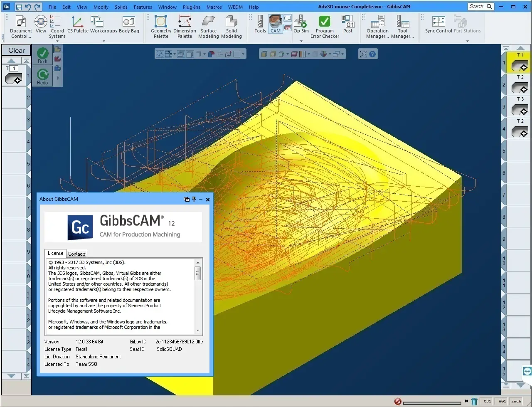This screenshot has height=407, width=532.
Task: Click the Clear button
Action: pos(17,50)
